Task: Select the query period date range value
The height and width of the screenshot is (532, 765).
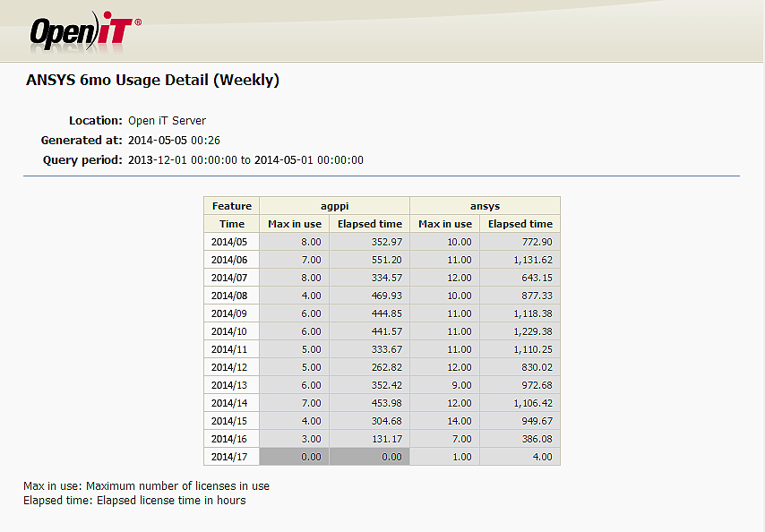Action: coord(245,160)
